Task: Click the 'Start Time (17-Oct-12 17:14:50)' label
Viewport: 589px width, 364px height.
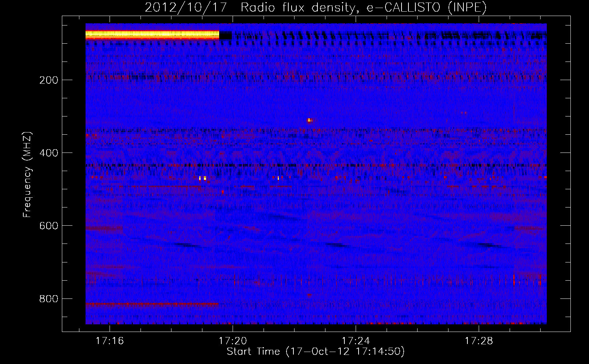Action: (316, 352)
